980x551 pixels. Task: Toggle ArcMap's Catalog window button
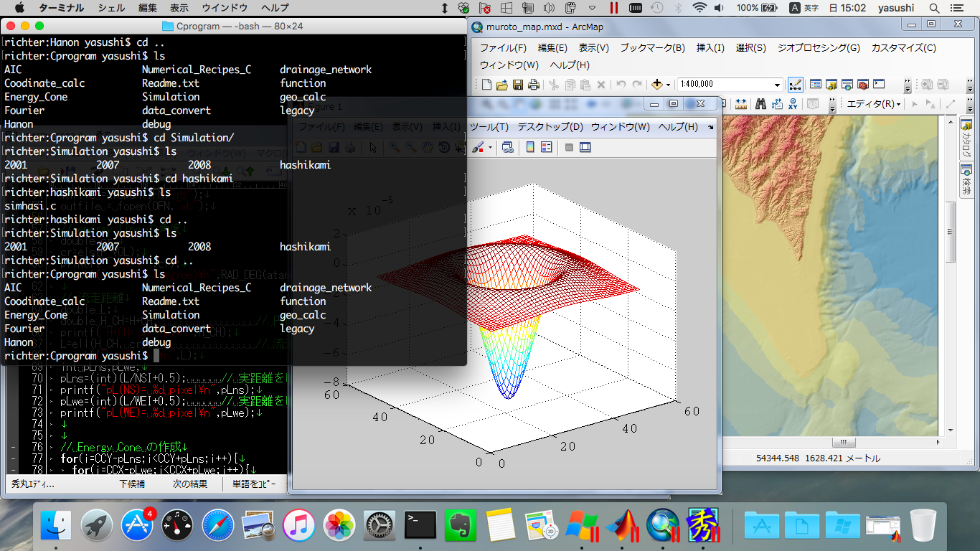(831, 85)
